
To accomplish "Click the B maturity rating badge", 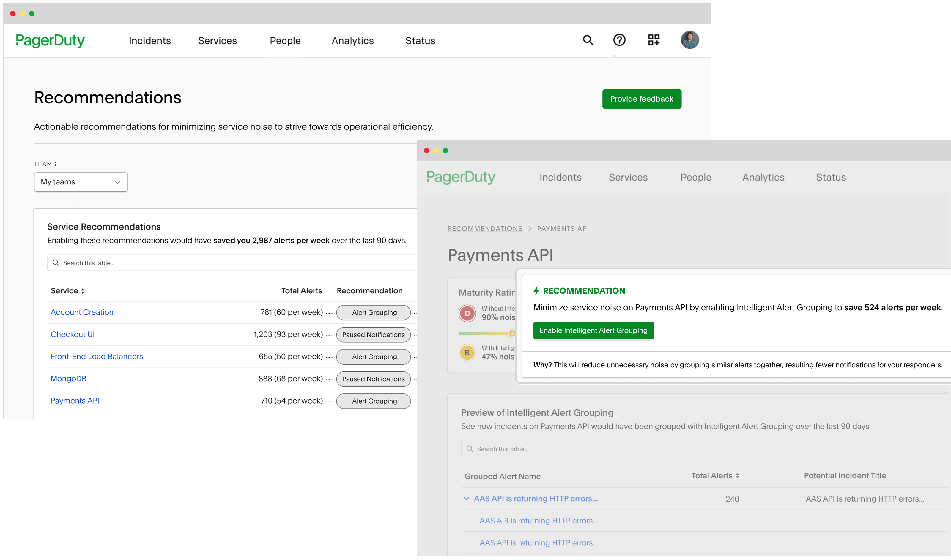I will [x=467, y=353].
